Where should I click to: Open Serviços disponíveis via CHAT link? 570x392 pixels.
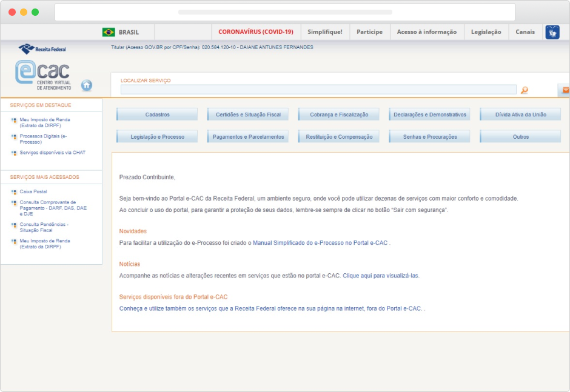click(52, 153)
